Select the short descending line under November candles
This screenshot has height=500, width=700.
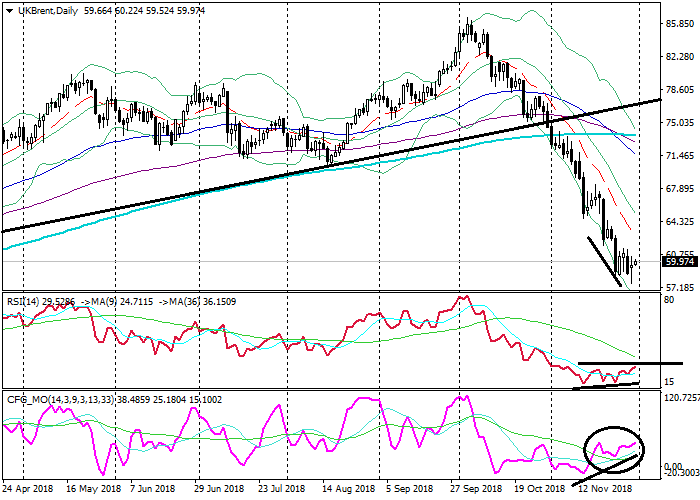pos(603,261)
